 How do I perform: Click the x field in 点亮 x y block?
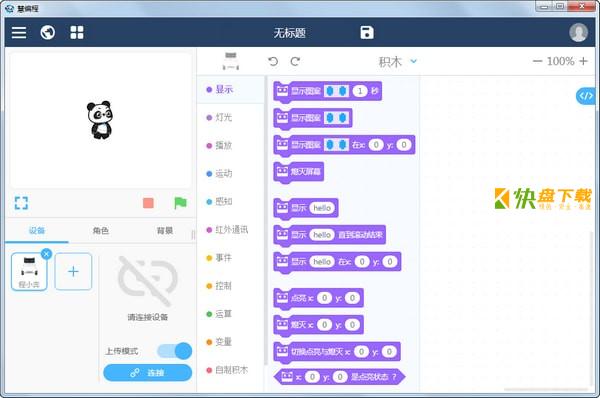click(324, 298)
